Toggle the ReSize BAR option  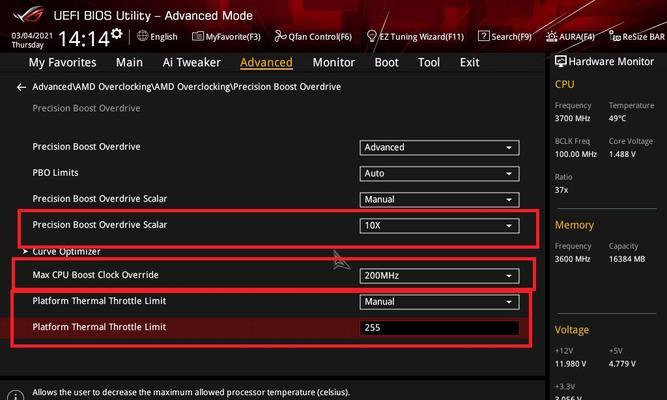(x=636, y=37)
